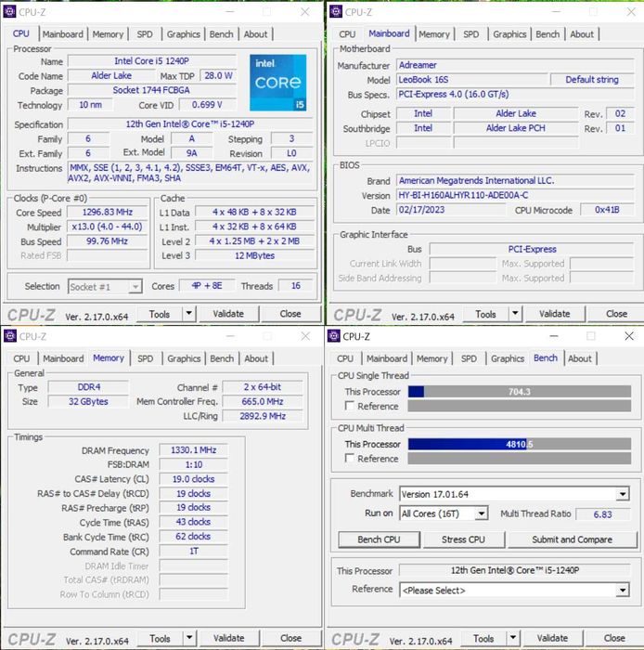The height and width of the screenshot is (650, 644).
Task: Click Close button in the Memory window
Action: (x=291, y=638)
